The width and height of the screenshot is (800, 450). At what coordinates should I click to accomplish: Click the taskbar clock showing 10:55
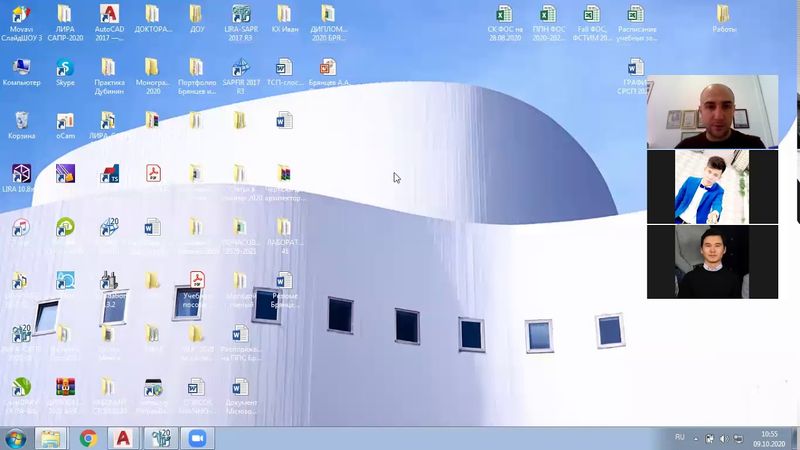(768, 438)
